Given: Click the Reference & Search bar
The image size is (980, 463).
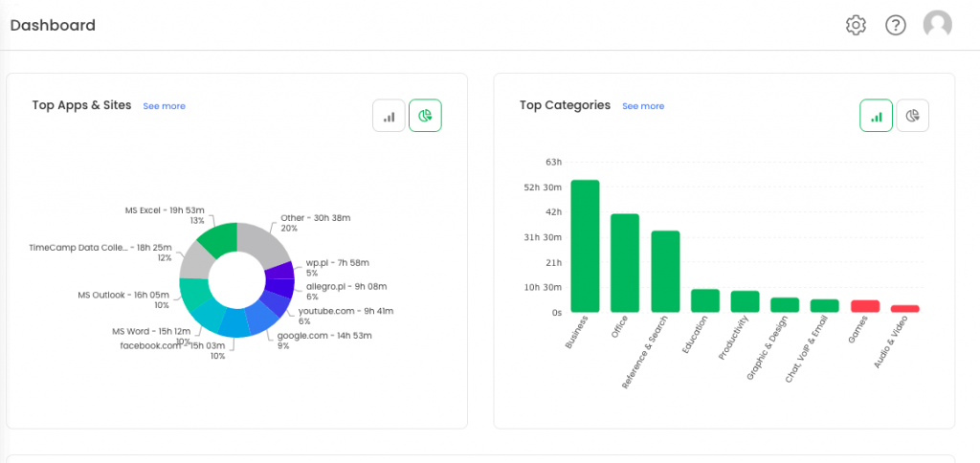Looking at the screenshot, I should tap(665, 272).
